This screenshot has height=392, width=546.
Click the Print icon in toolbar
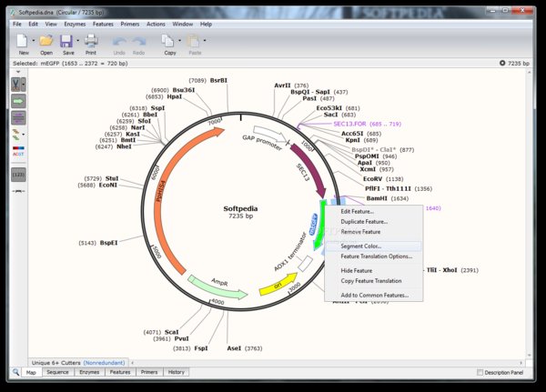(91, 41)
